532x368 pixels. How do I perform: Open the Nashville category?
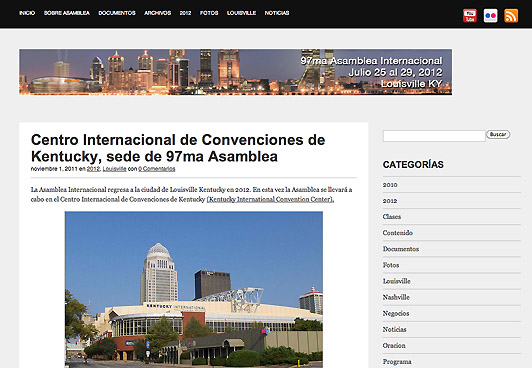(396, 297)
